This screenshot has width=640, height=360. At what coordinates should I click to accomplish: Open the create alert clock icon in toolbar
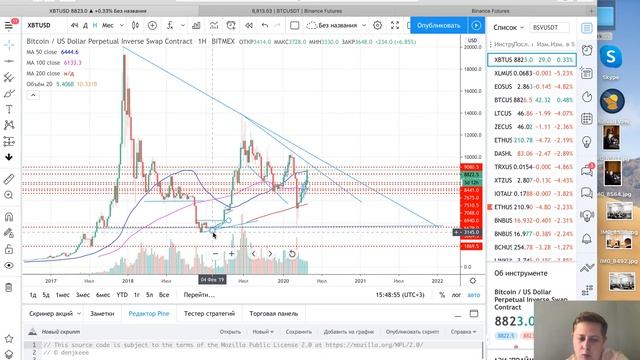pyautogui.click(x=231, y=26)
